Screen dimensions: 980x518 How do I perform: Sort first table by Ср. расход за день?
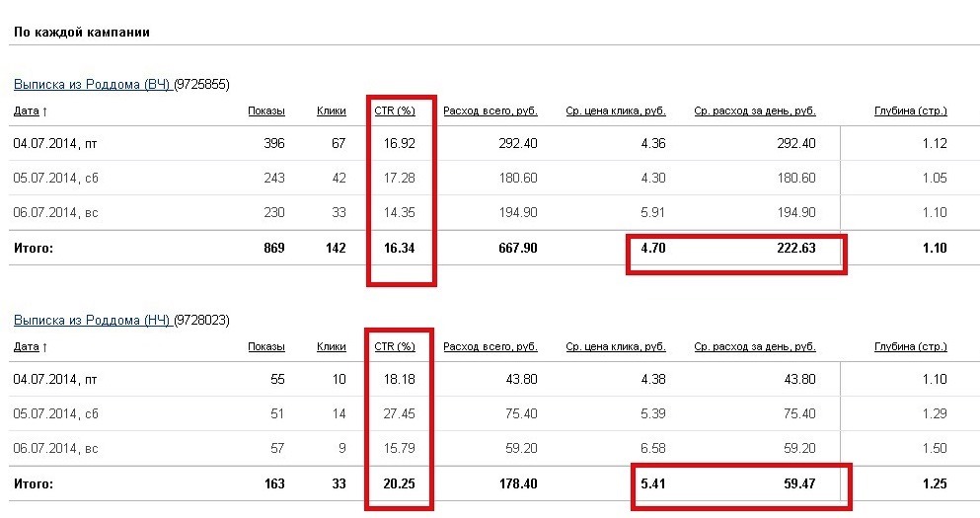754,111
